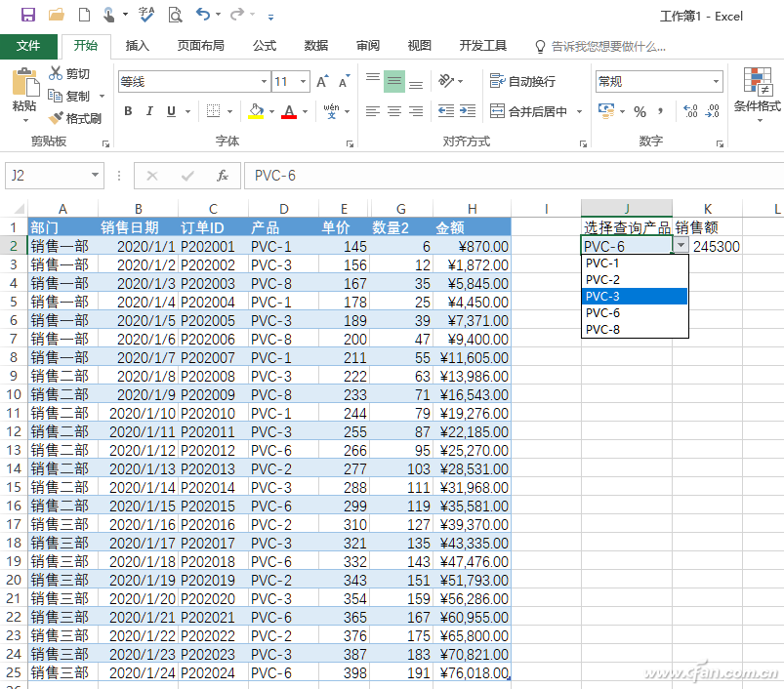The image size is (784, 689).
Task: Click the J2 data validation dropdown arrow
Action: point(681,245)
